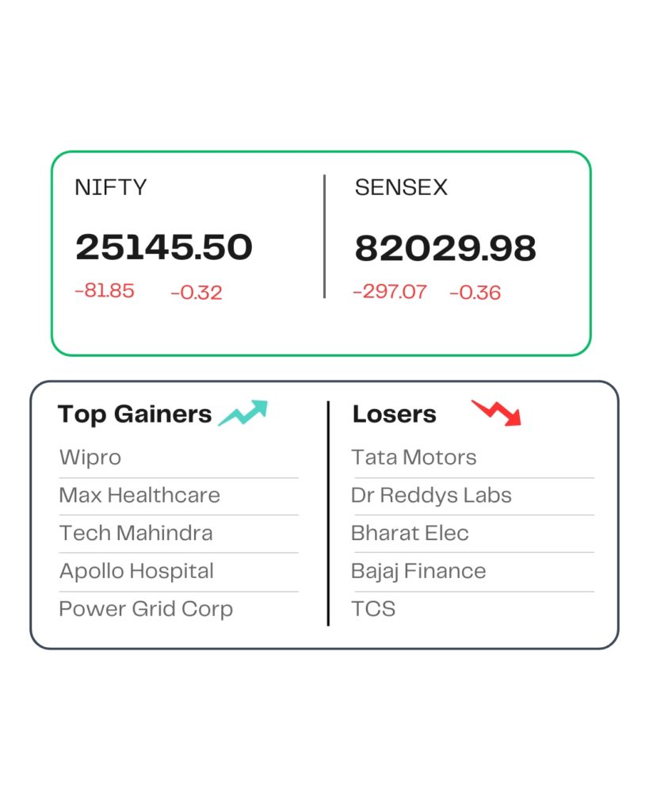Select the NIFTY index label
Viewport: 649px width, 812px height.
click(x=111, y=188)
